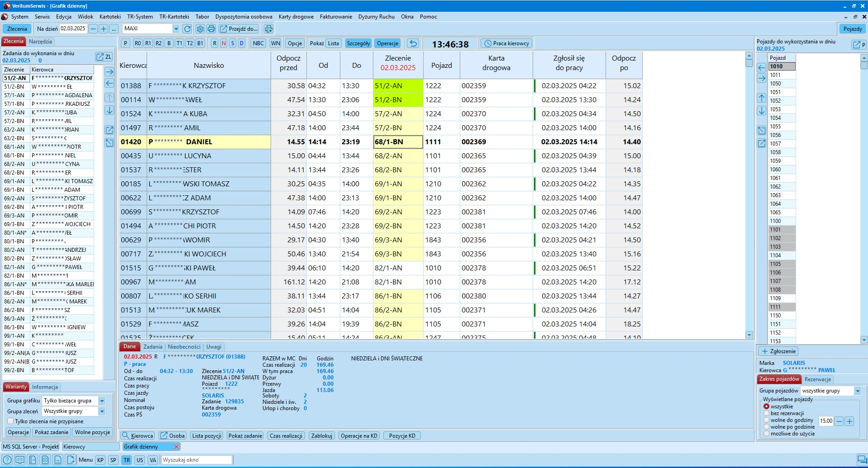Screen dimensions: 868x468
Task: Click the Zablokuj button
Action: tap(322, 436)
